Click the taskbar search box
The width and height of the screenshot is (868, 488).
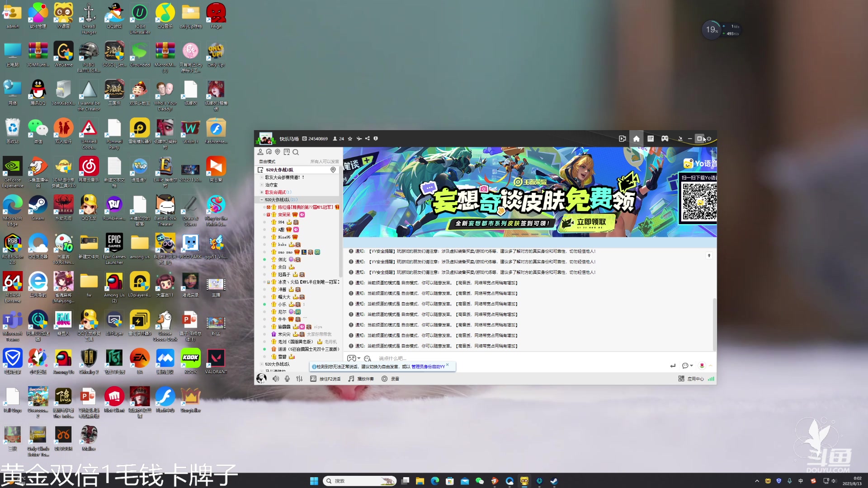coord(359,481)
